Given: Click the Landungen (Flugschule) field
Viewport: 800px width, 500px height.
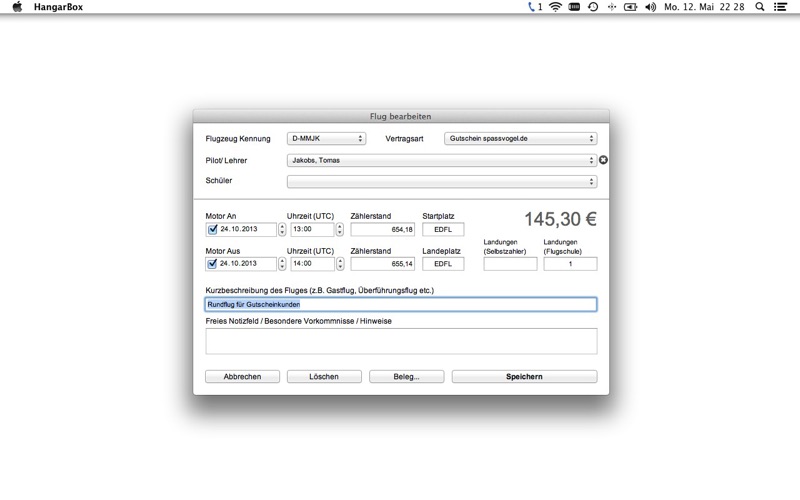Looking at the screenshot, I should (x=570, y=264).
